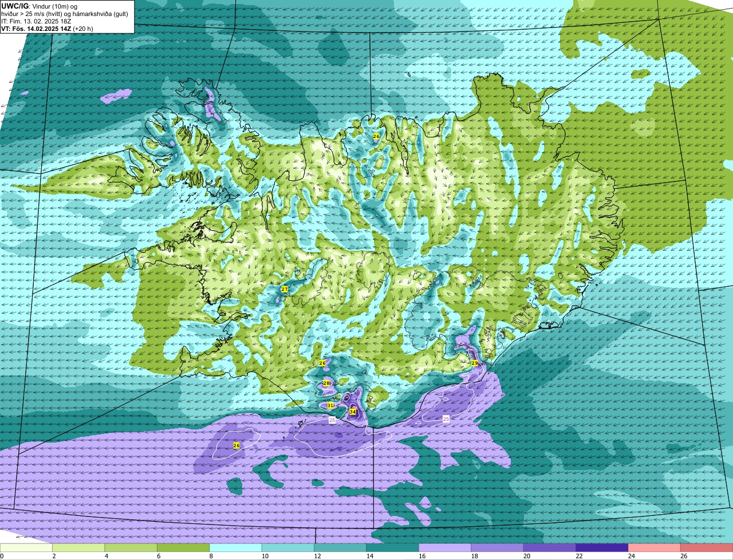The width and height of the screenshot is (733, 560).
Task: Click the yellow 26 gust marker just above the 28 marker
Action: click(322, 363)
